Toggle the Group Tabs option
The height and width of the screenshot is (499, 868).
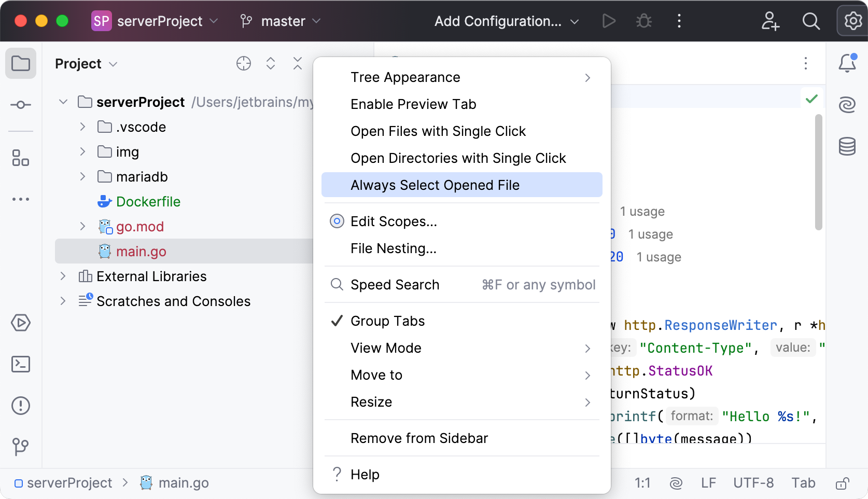click(387, 321)
